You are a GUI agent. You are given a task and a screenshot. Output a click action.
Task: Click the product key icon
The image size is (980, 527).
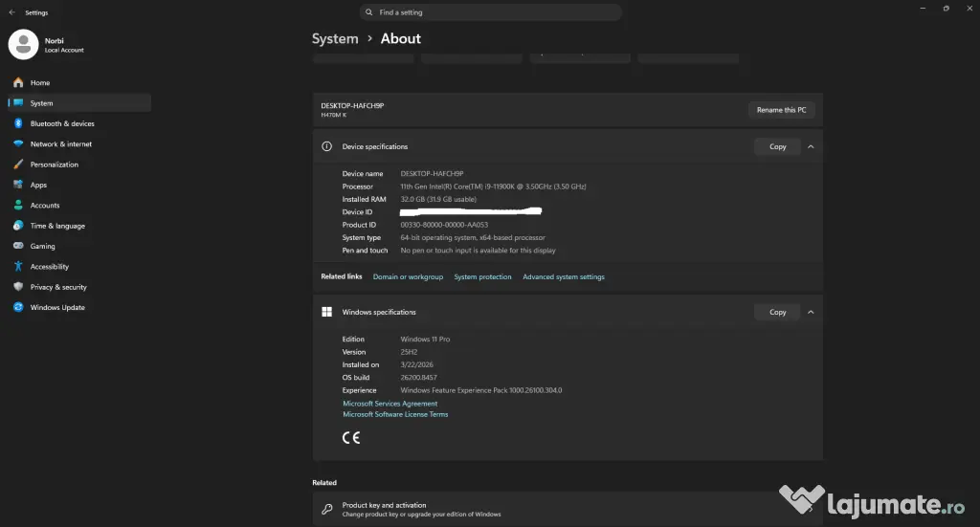coord(327,510)
